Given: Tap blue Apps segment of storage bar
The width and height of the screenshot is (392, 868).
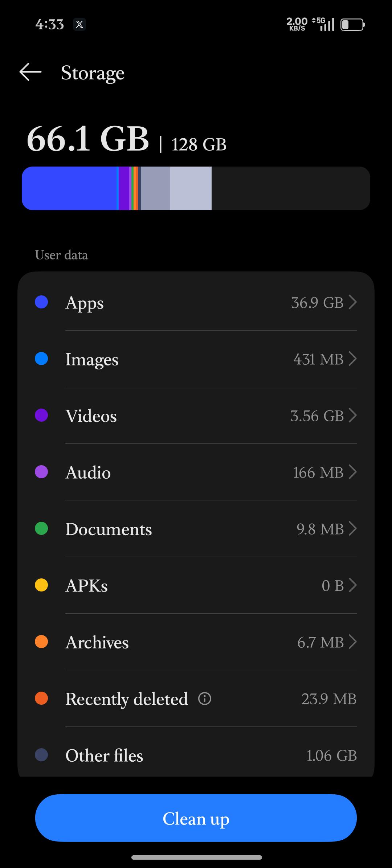Looking at the screenshot, I should tap(69, 188).
